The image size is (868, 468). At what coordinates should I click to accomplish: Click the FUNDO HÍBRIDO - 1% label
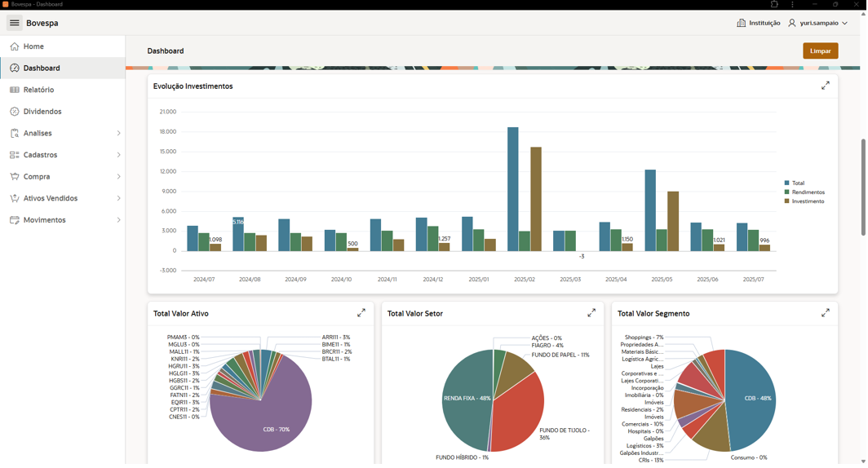point(463,457)
